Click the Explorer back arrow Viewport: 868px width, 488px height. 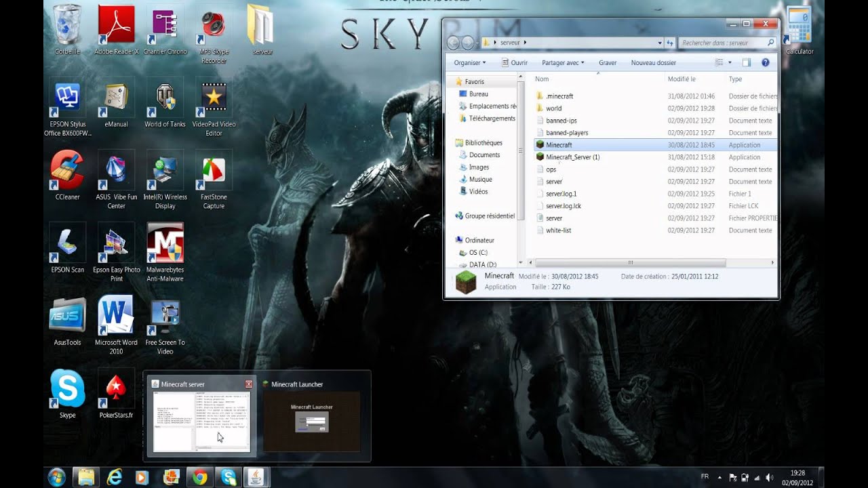(x=454, y=43)
